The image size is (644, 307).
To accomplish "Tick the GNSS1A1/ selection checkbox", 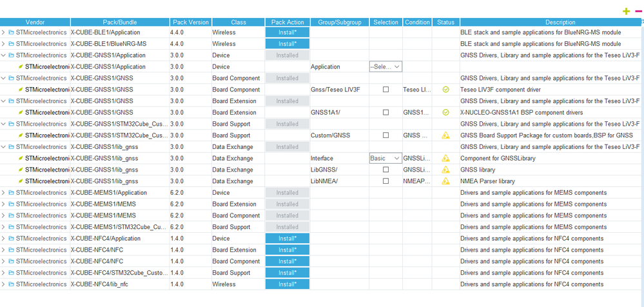I will [385, 113].
